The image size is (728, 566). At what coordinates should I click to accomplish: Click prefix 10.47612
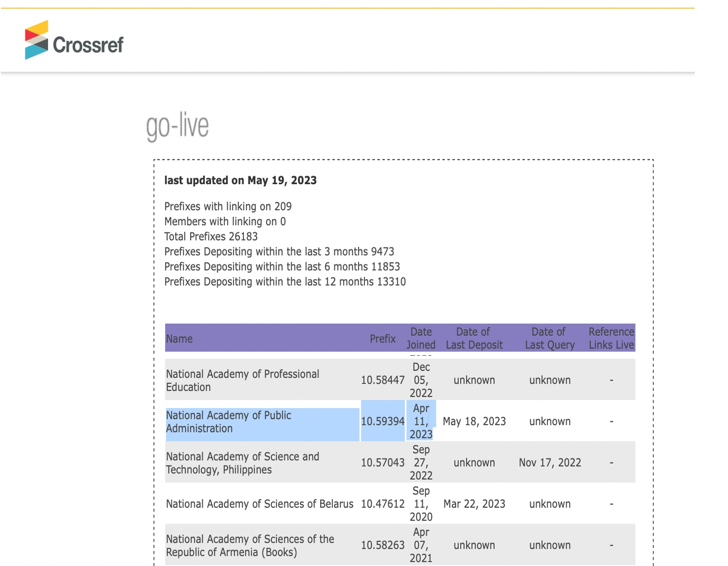pos(383,504)
